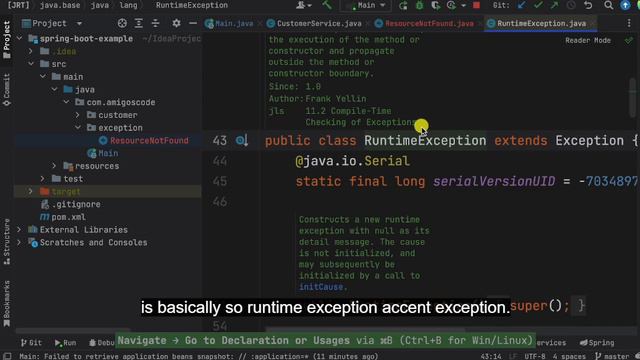This screenshot has height=360, width=640.
Task: Click the Collapse All icon in Project panel
Action: point(156,23)
